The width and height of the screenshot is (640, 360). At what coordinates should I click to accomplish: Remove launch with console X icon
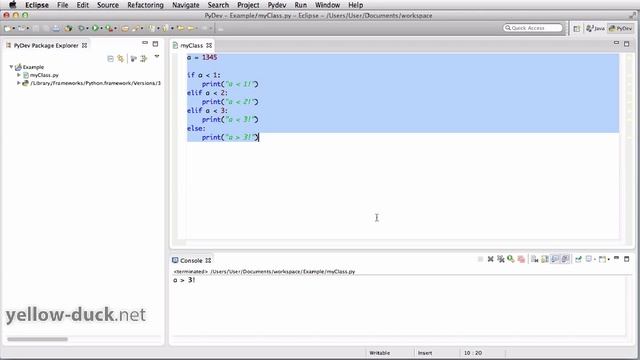point(491,259)
